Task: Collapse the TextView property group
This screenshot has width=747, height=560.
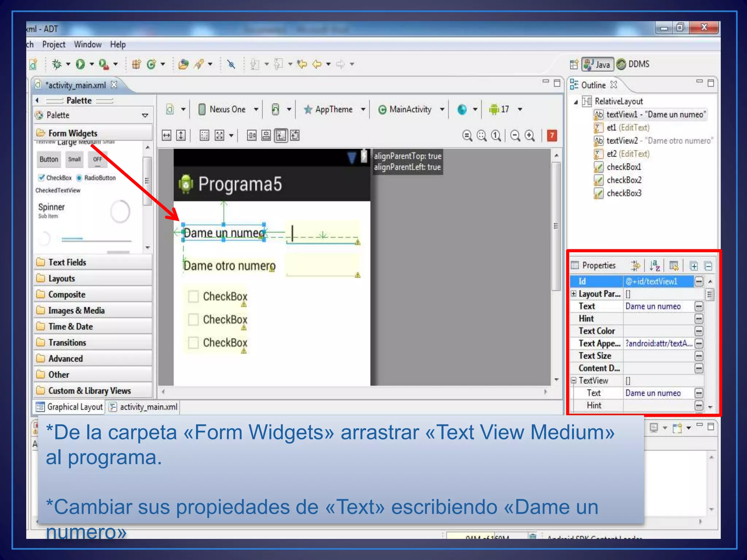Action: [574, 380]
